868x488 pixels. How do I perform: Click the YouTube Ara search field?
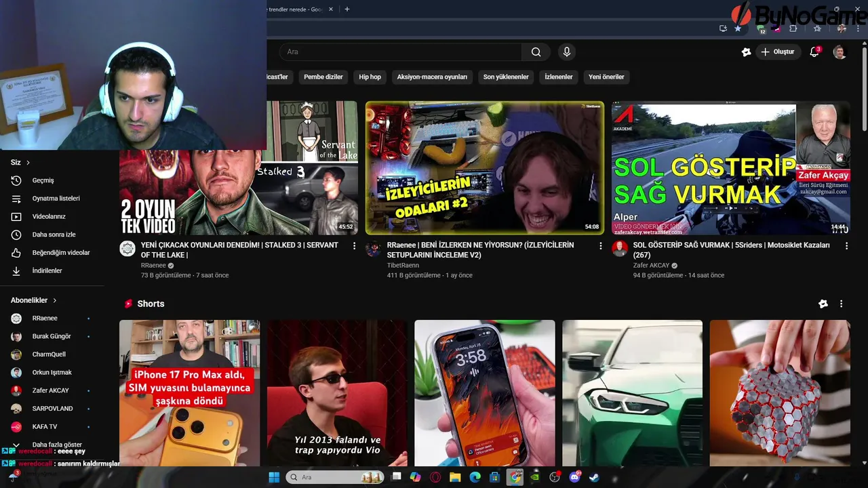(400, 52)
